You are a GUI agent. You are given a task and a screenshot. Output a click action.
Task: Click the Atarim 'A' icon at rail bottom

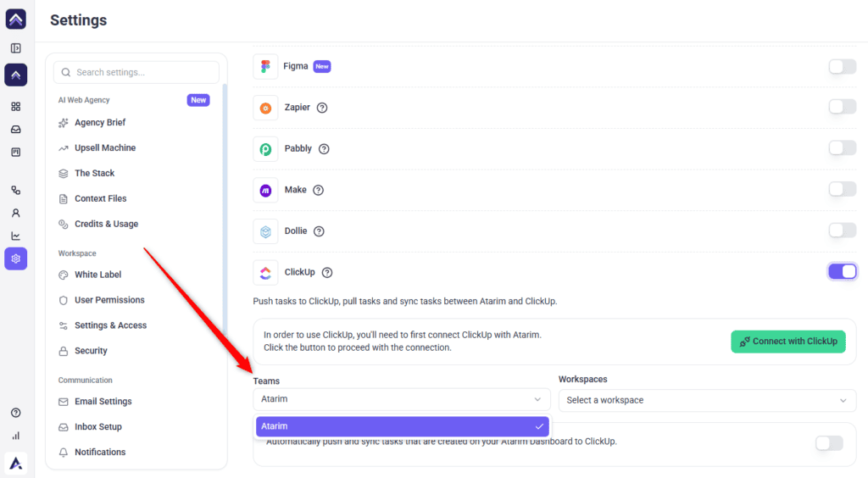[x=16, y=463]
